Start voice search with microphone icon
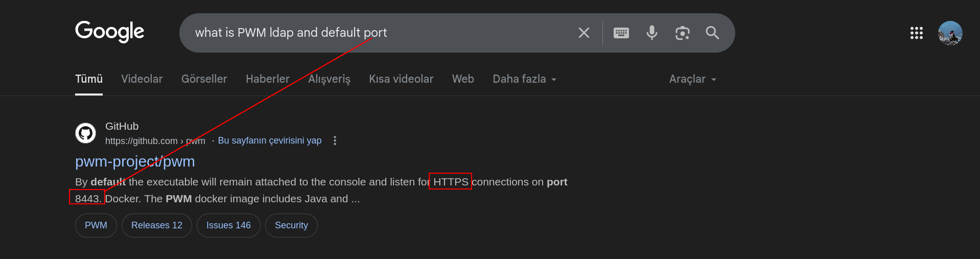The width and height of the screenshot is (980, 259). 652,33
